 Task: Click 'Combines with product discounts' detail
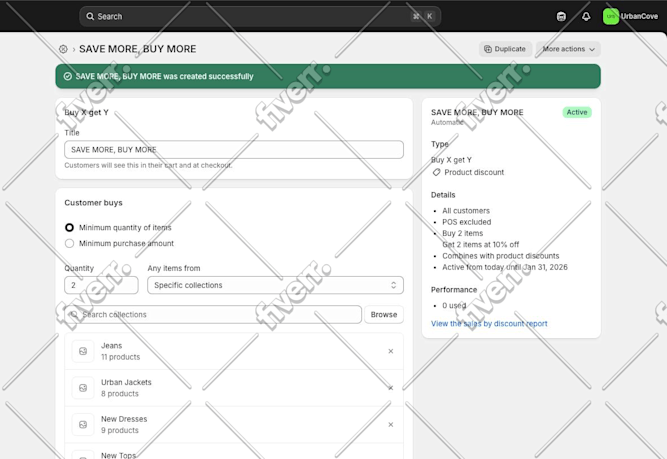[x=501, y=256]
